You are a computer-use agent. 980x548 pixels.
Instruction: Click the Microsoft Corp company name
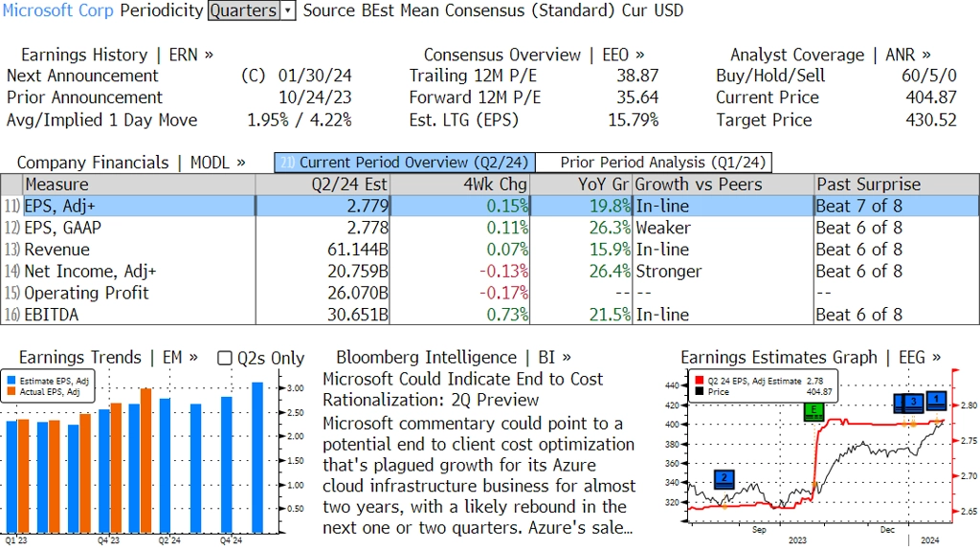[x=58, y=11]
